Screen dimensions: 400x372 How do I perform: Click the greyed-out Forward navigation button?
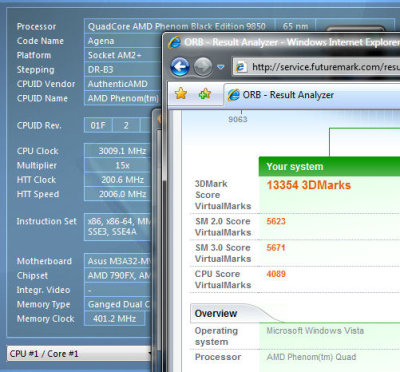(x=203, y=67)
